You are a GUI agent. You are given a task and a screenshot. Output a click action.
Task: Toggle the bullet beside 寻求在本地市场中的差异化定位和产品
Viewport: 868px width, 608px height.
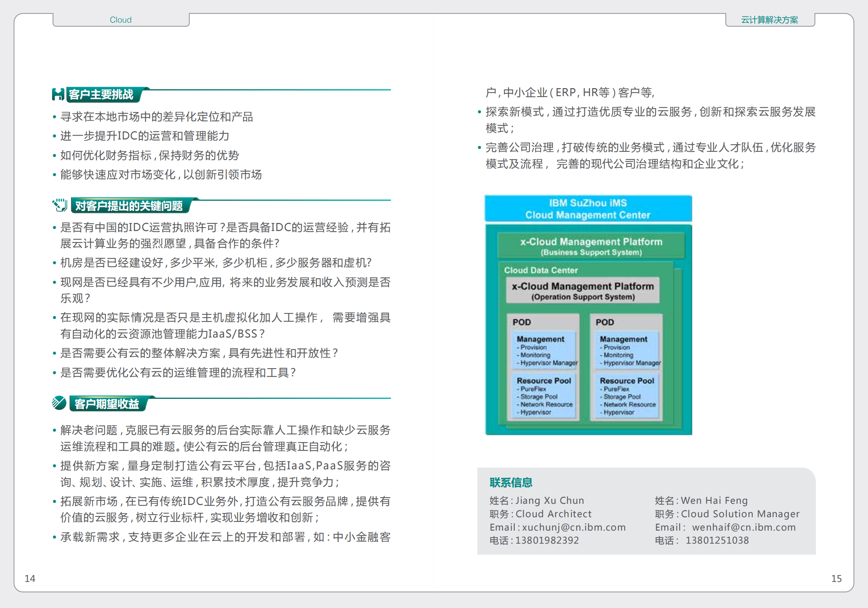pos(54,116)
